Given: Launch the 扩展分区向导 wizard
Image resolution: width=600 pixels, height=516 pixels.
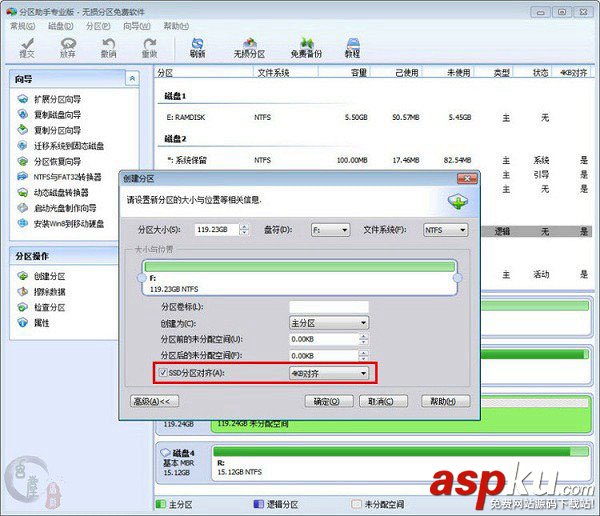Looking at the screenshot, I should (49, 99).
